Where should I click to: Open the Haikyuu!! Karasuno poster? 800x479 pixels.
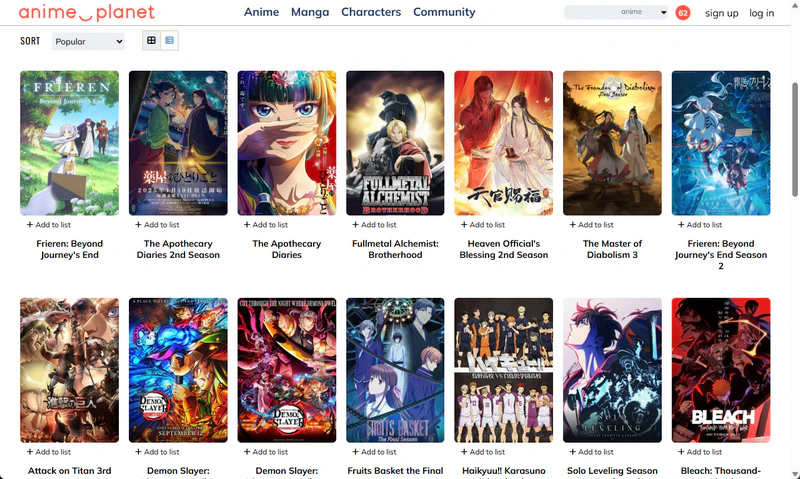(x=504, y=370)
